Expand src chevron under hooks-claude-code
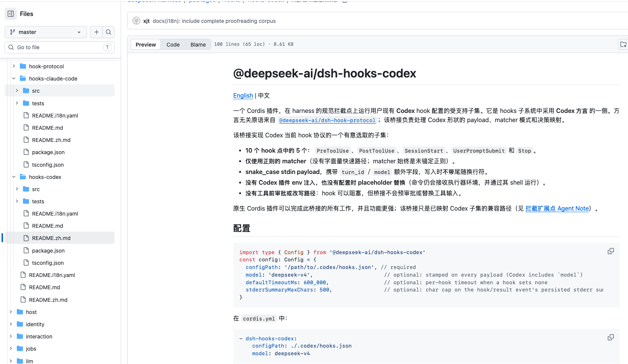Screen dimensions: 628x364 [17, 90]
